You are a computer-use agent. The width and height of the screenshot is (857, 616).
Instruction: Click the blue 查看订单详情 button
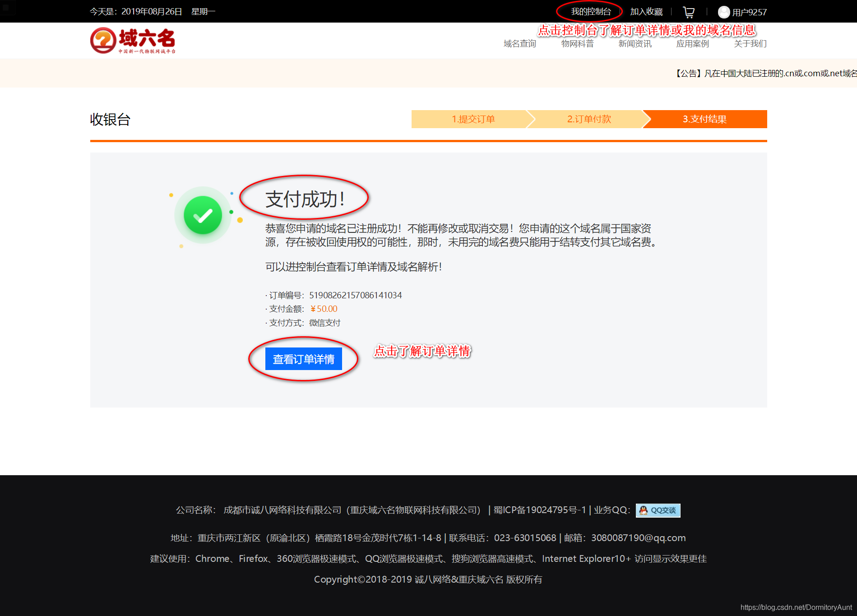tap(303, 359)
